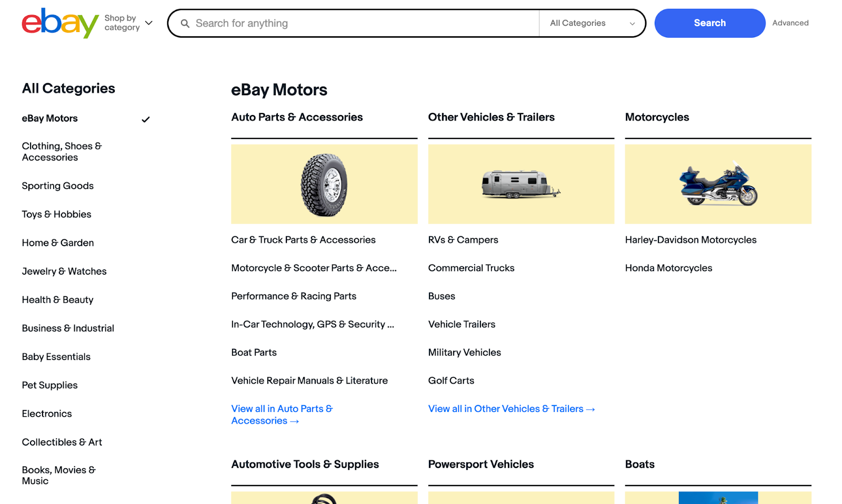Select Health & Beauty category
This screenshot has height=504, width=842.
(58, 299)
